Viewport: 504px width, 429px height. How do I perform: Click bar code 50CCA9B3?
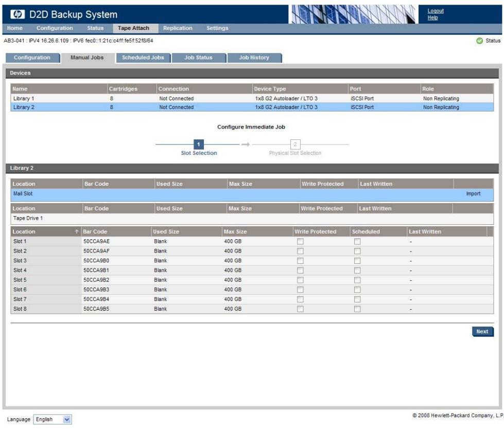click(96, 290)
